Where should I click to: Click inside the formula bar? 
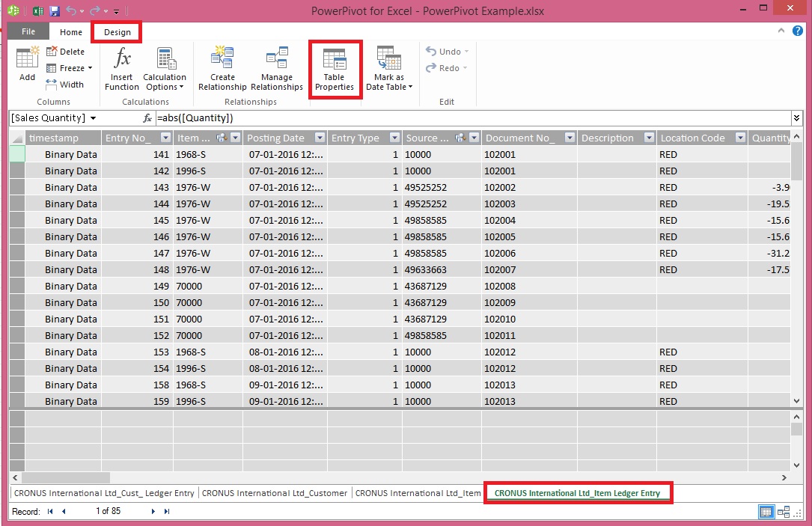coord(299,117)
